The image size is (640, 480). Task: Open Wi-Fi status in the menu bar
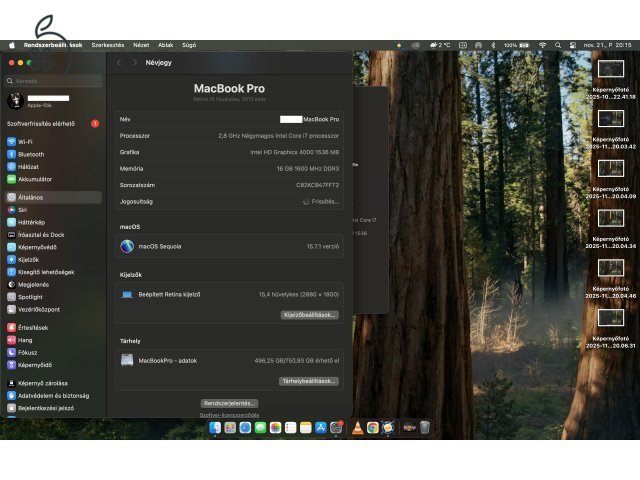pos(542,45)
